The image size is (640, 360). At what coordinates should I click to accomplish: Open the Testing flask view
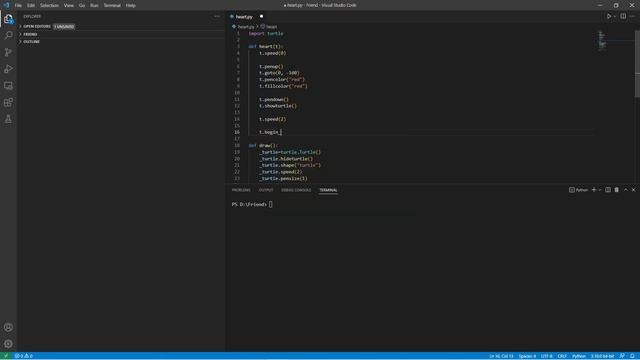pos(8,119)
